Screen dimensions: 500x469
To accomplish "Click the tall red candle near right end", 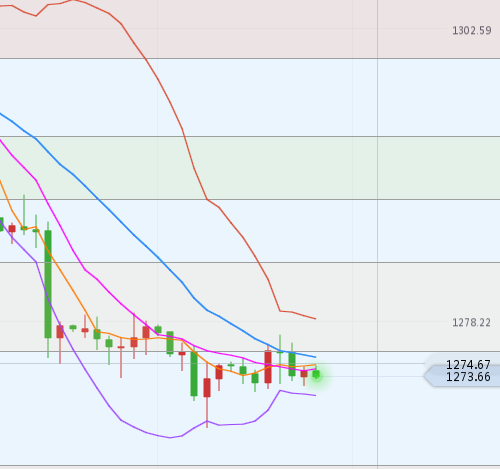I will pos(268,367).
